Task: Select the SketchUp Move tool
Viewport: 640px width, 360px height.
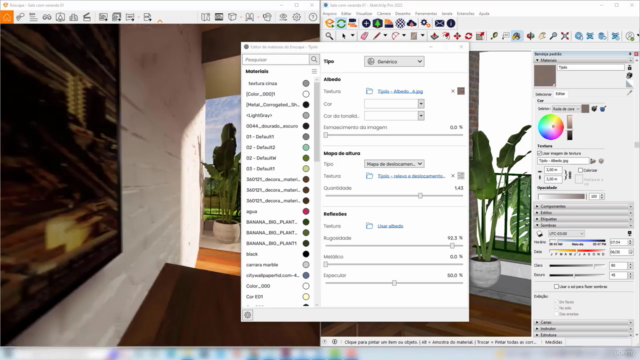Action: click(457, 36)
